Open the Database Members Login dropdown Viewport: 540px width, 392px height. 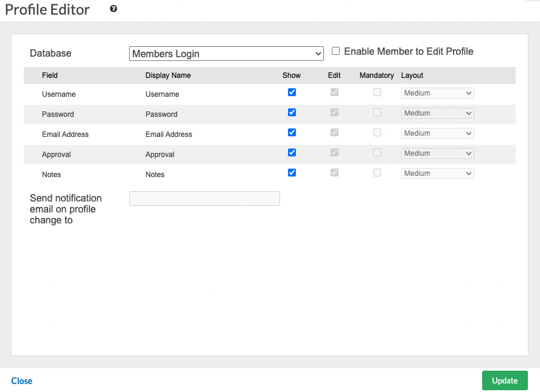point(226,54)
